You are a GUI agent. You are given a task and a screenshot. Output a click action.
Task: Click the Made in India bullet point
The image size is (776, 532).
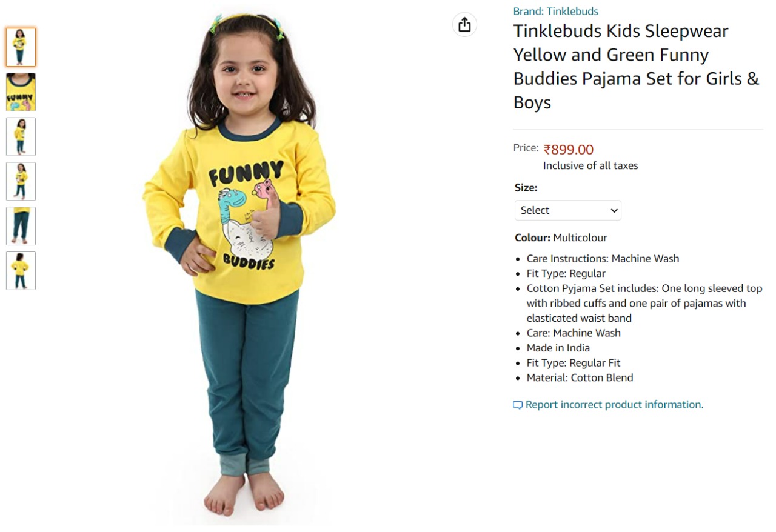pos(558,348)
